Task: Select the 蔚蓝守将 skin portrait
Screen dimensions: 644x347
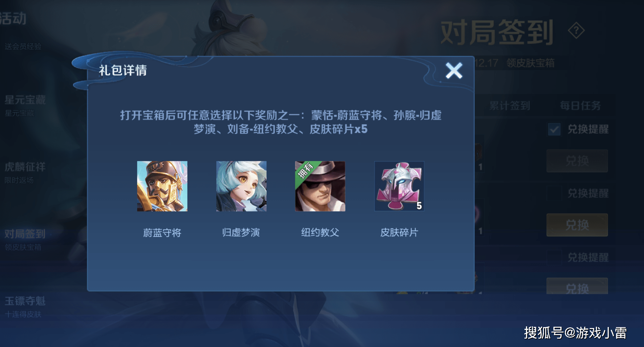Action: pyautogui.click(x=162, y=186)
